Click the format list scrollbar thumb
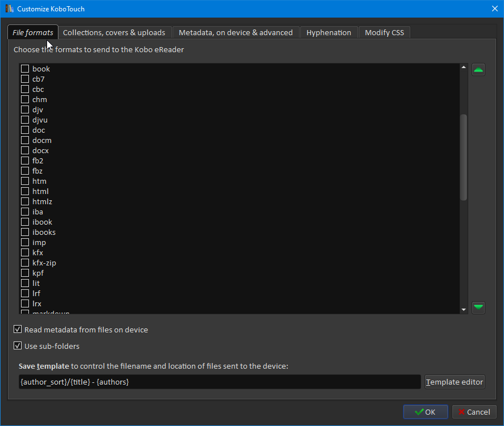 (463, 158)
